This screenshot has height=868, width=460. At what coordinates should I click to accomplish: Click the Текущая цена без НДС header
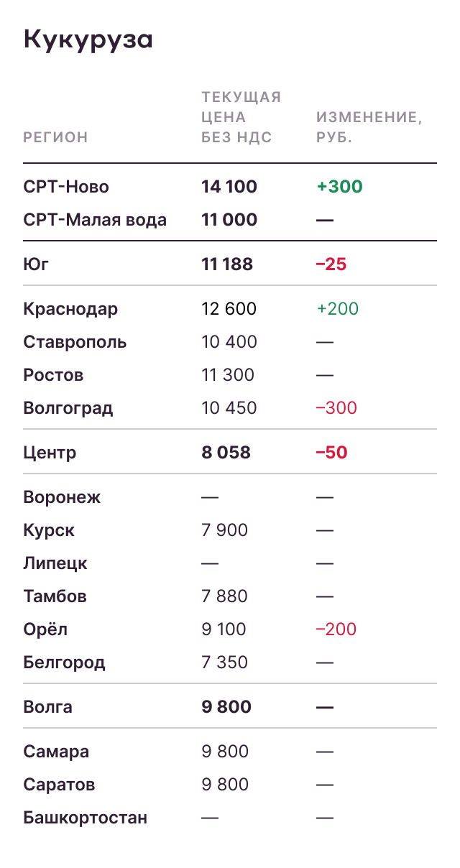click(x=241, y=117)
